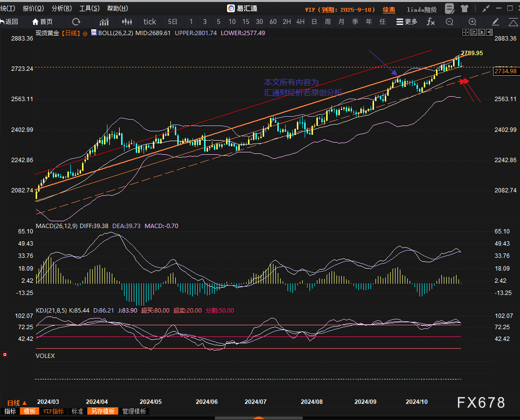Viewport: 520px width, 420px height.
Task: Go back with the 返回 button
Action: coord(9,21)
